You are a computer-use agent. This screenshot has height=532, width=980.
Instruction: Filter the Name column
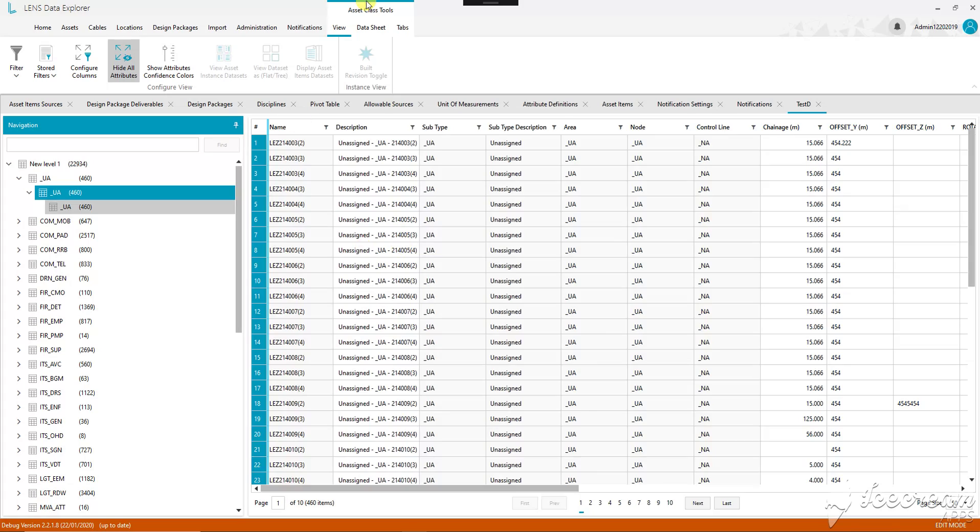coord(326,127)
